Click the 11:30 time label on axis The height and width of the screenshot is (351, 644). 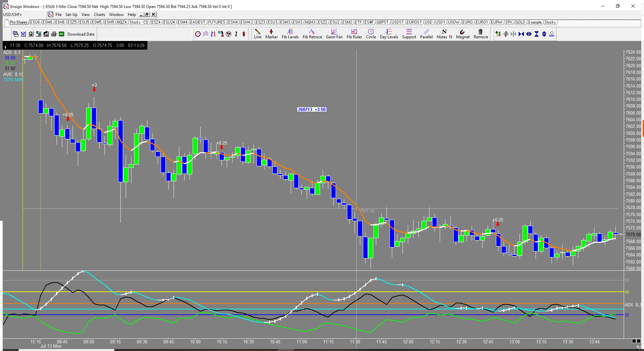355,342
